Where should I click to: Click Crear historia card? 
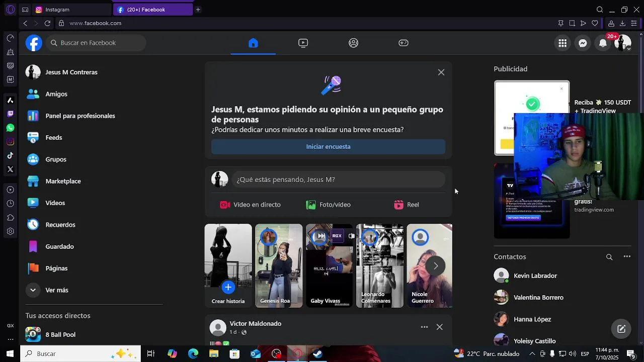[x=228, y=265]
